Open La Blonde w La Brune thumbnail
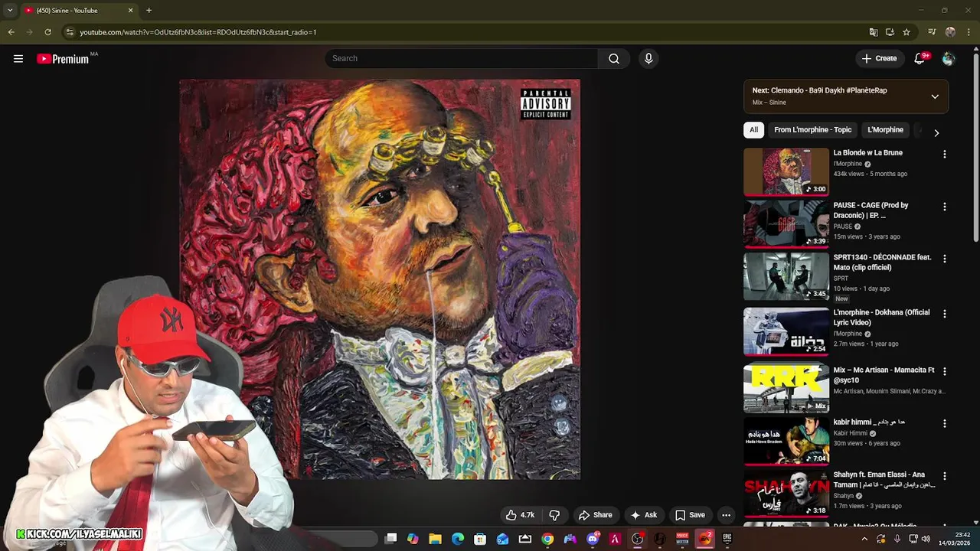The width and height of the screenshot is (980, 551). tap(786, 172)
